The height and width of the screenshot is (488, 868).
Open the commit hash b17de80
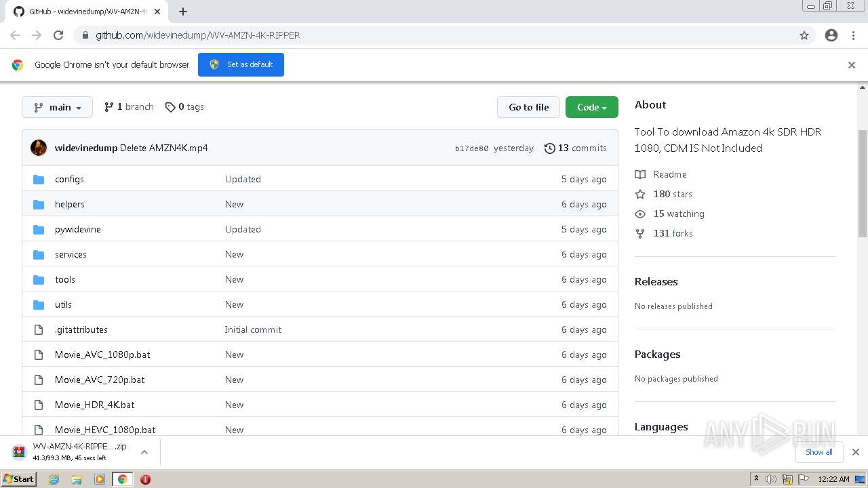coord(471,148)
